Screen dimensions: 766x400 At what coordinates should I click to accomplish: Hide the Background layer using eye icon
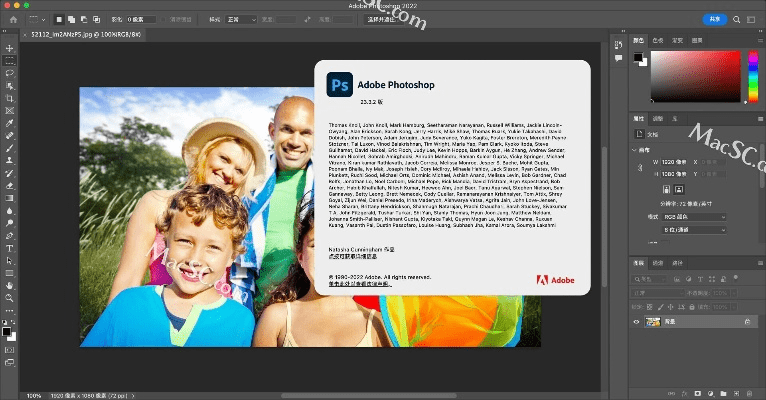[637, 322]
